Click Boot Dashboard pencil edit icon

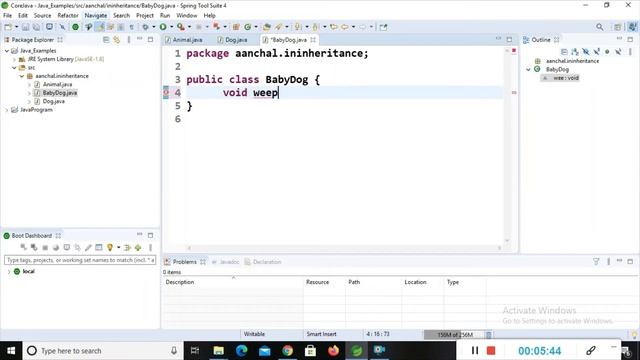[88, 247]
